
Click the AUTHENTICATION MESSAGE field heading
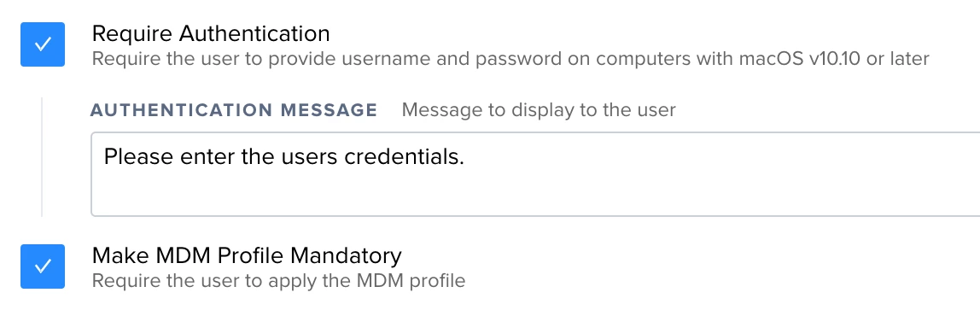(x=234, y=110)
